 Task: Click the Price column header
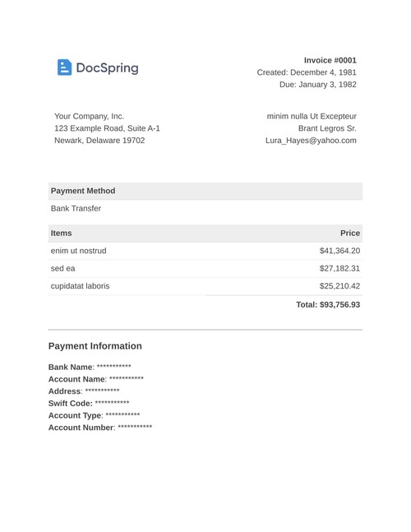(350, 233)
